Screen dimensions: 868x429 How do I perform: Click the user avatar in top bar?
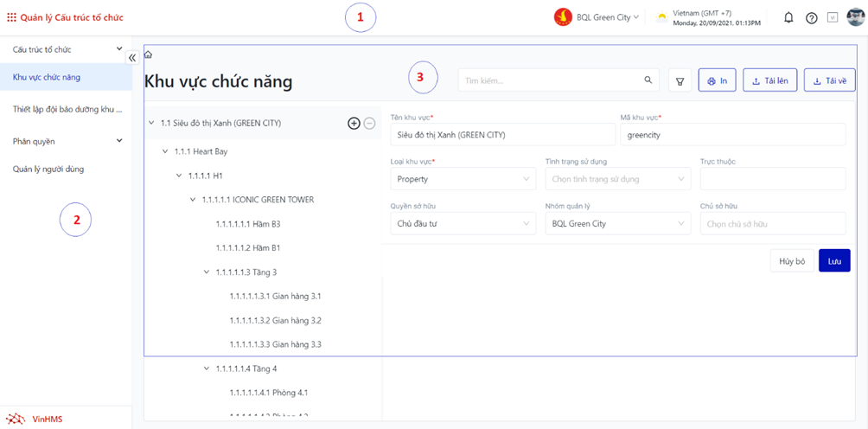(854, 17)
